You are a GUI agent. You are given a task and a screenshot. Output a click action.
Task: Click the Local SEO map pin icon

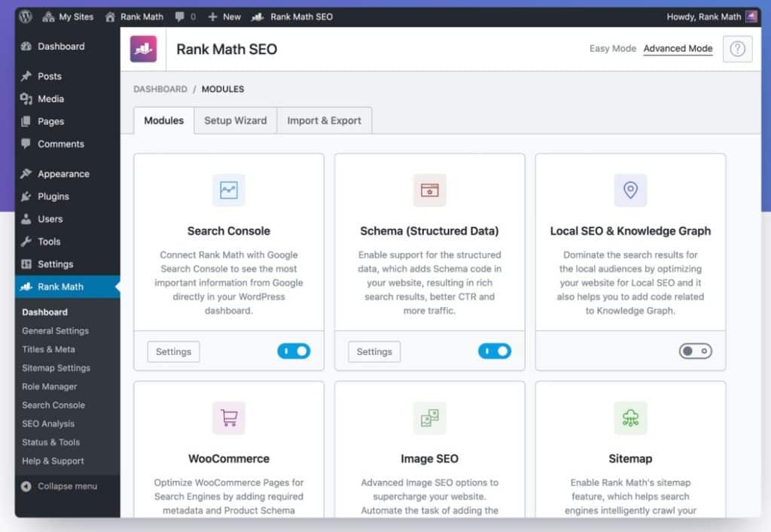[630, 190]
